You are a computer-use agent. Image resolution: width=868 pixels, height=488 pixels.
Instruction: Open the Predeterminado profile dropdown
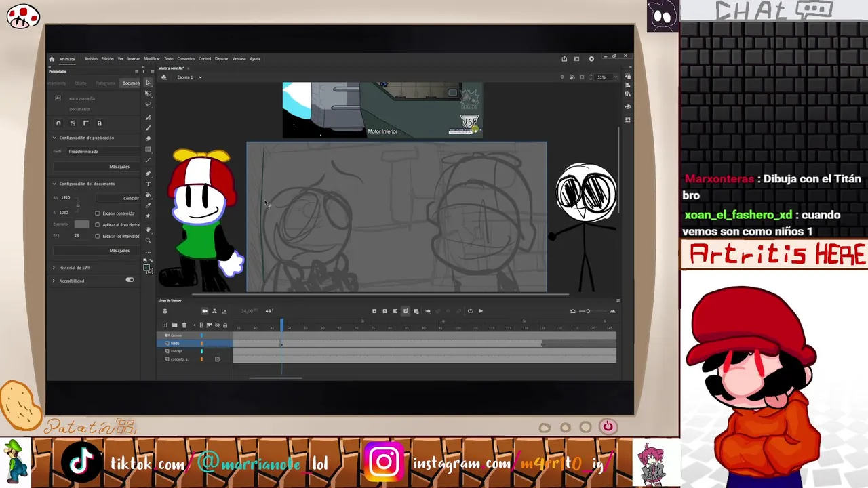[x=103, y=152]
